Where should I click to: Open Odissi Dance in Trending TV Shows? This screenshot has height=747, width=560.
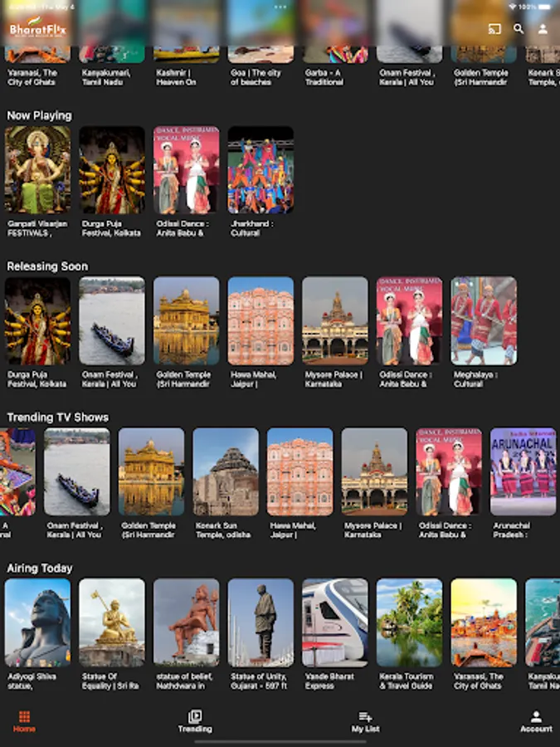[x=448, y=471]
